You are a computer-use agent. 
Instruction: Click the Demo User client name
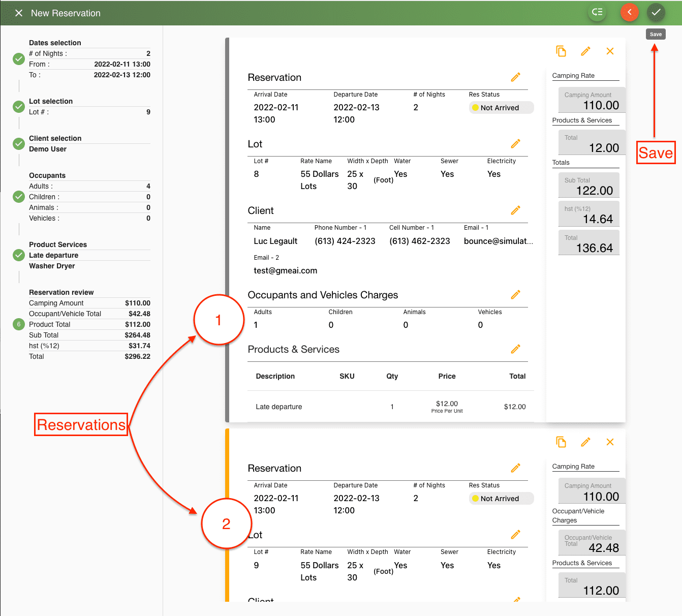[x=48, y=149]
